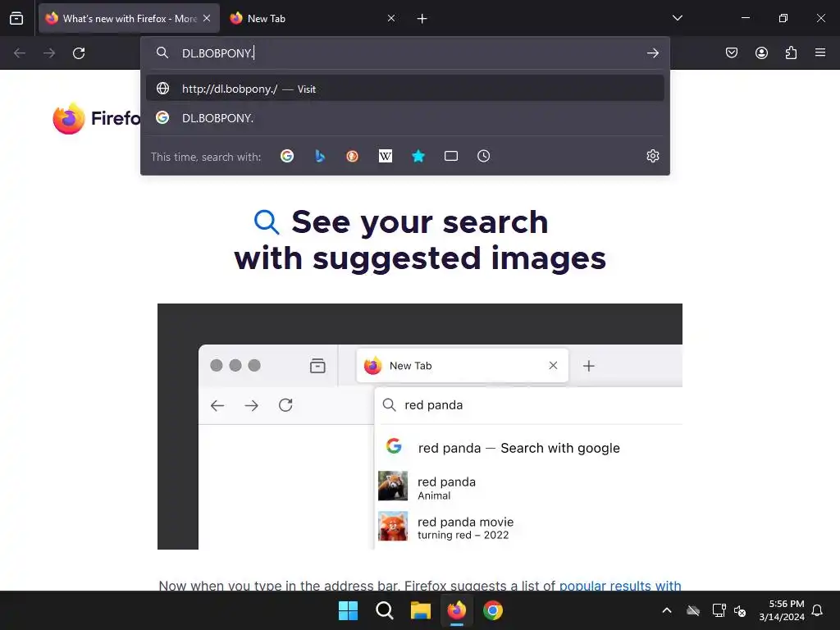This screenshot has height=630, width=840.
Task: Search this time with Bing
Action: click(320, 157)
